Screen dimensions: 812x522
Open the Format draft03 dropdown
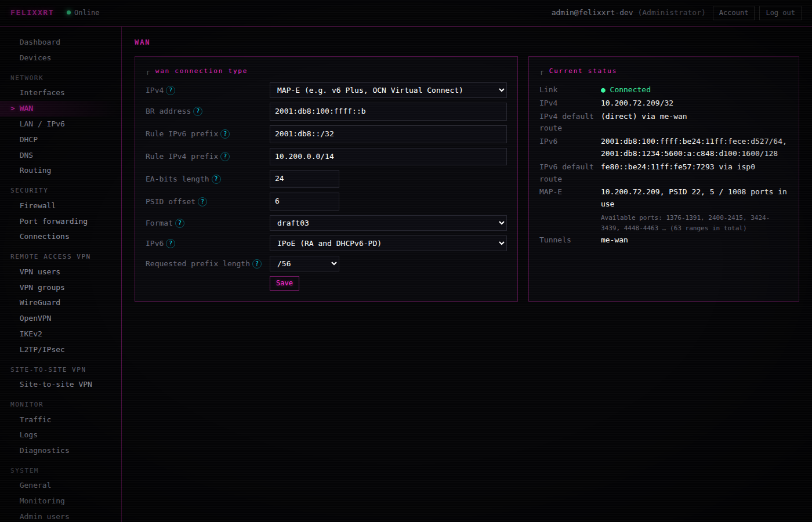(388, 223)
